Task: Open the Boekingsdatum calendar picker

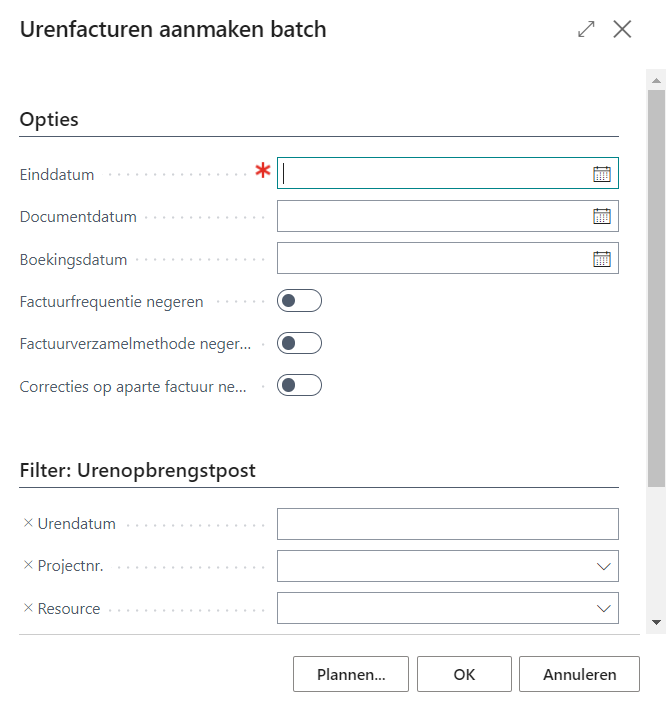Action: (601, 259)
